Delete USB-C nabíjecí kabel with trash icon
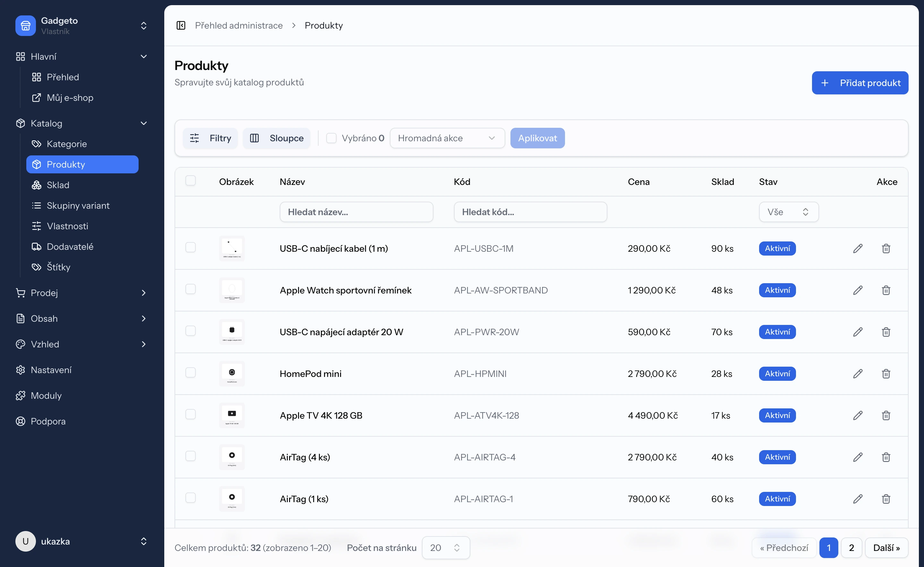The image size is (924, 567). point(886,249)
